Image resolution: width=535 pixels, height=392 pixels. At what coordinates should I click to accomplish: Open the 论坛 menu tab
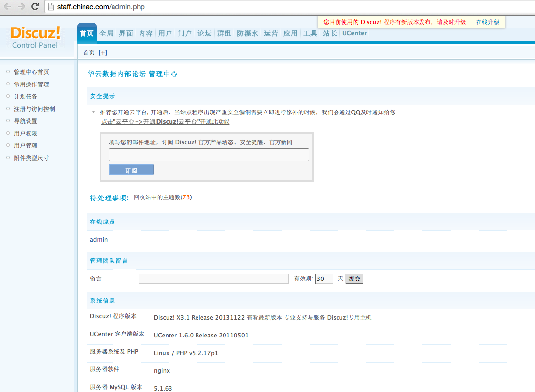coord(205,33)
